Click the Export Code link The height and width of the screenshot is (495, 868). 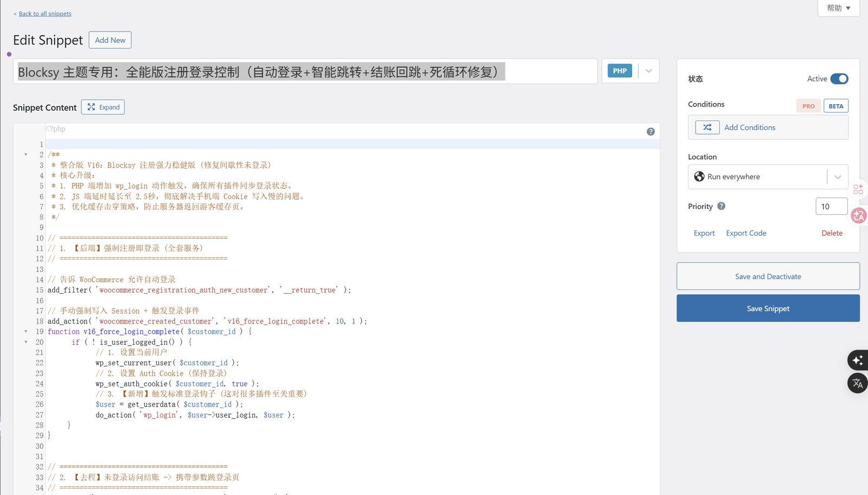point(746,233)
